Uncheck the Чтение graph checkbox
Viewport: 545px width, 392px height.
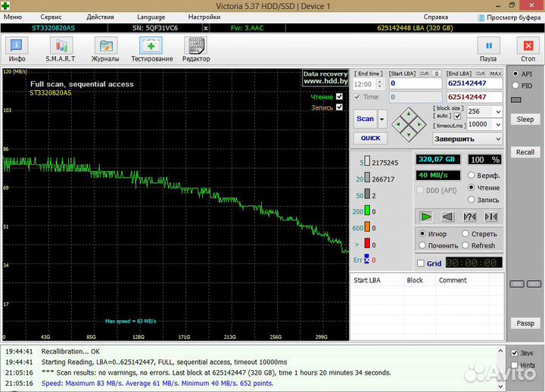point(339,97)
